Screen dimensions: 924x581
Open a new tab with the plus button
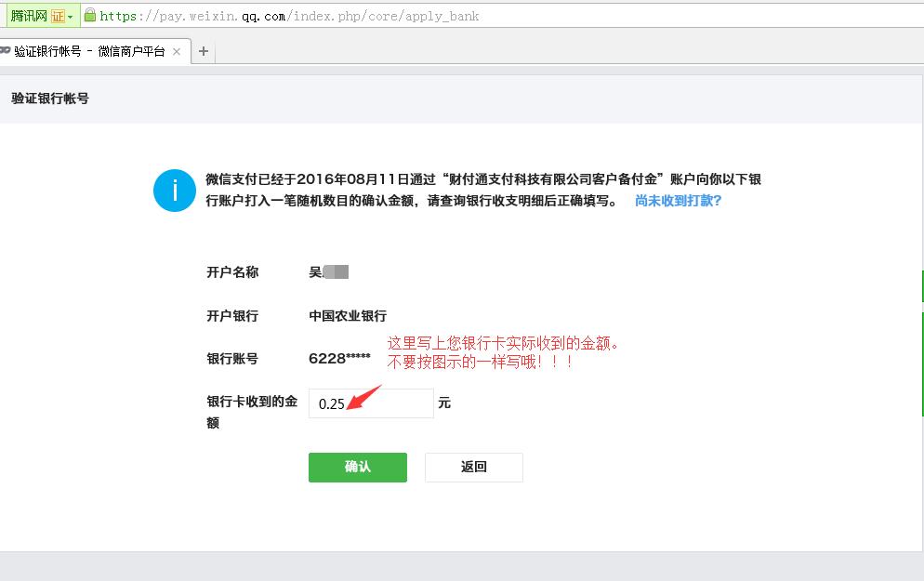[204, 51]
